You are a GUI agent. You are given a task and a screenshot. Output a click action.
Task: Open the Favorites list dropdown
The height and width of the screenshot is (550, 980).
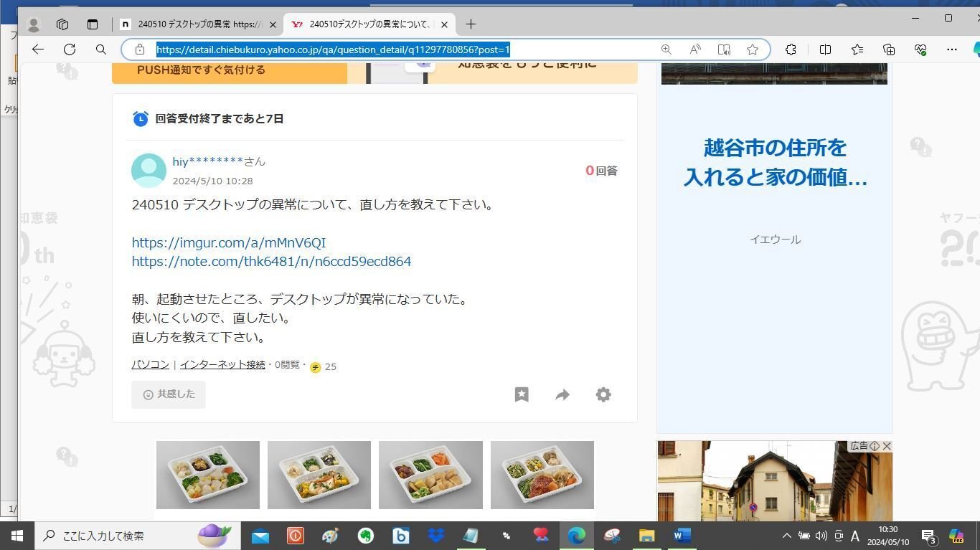(857, 49)
